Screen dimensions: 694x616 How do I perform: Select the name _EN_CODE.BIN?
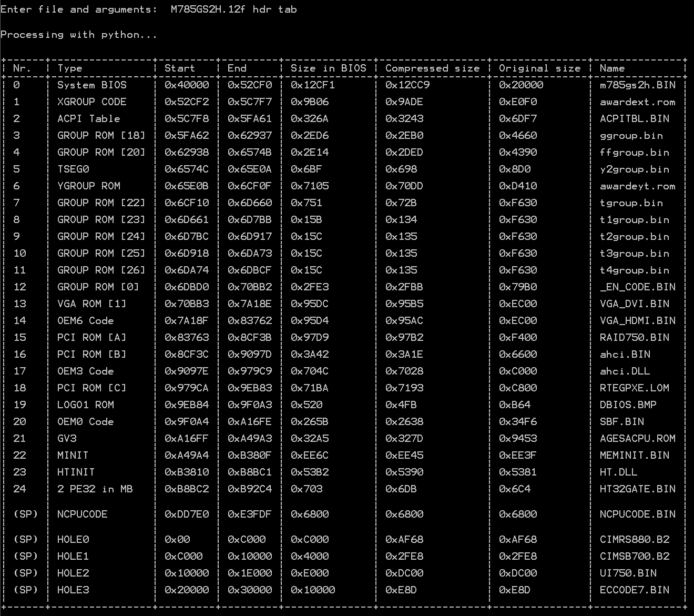click(x=637, y=287)
